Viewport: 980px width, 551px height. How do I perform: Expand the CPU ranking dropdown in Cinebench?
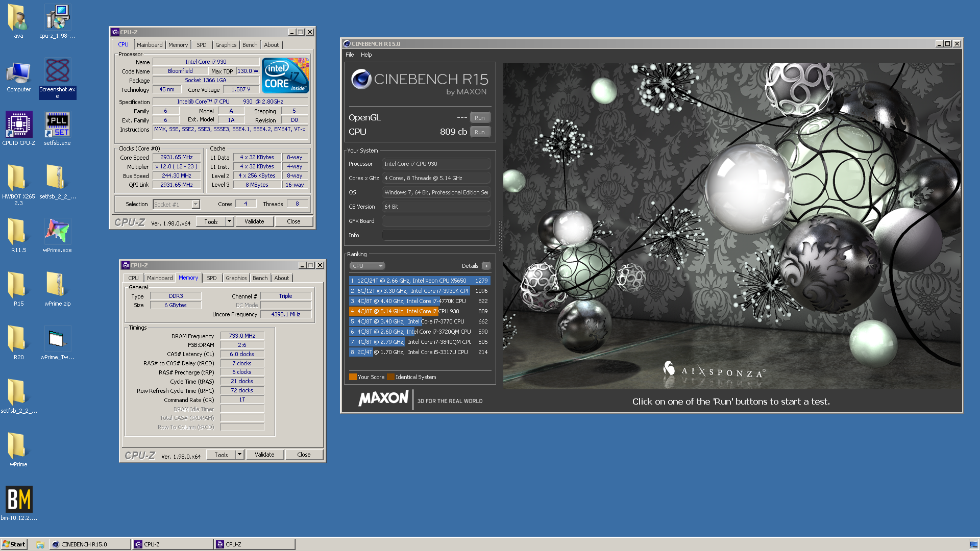coord(367,266)
